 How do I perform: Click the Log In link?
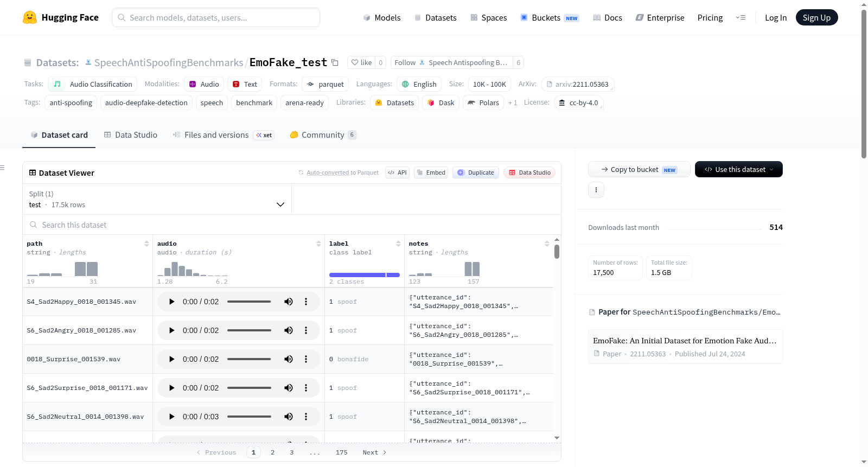[x=776, y=17]
